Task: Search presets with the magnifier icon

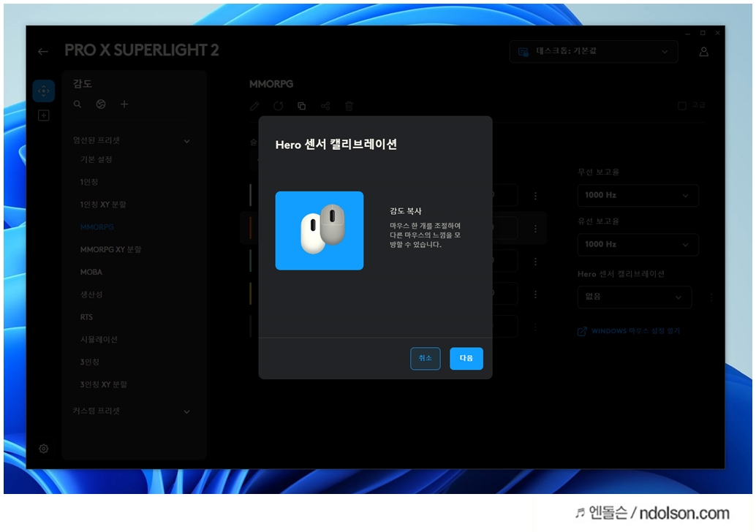Action: [78, 104]
